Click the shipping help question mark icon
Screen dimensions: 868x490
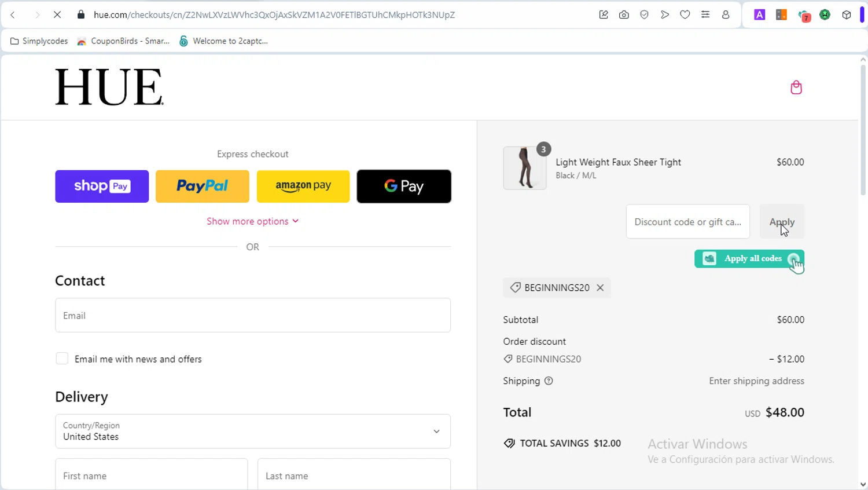[x=549, y=381]
